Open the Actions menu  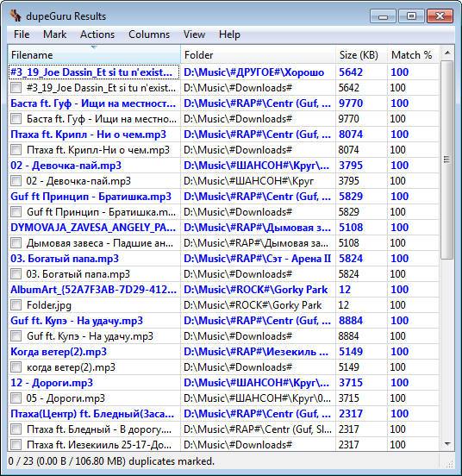pyautogui.click(x=97, y=34)
